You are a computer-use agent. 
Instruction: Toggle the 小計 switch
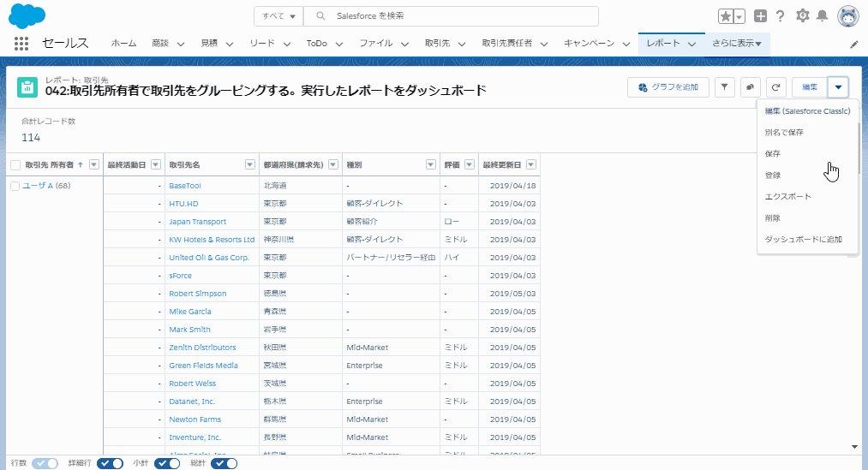167,463
